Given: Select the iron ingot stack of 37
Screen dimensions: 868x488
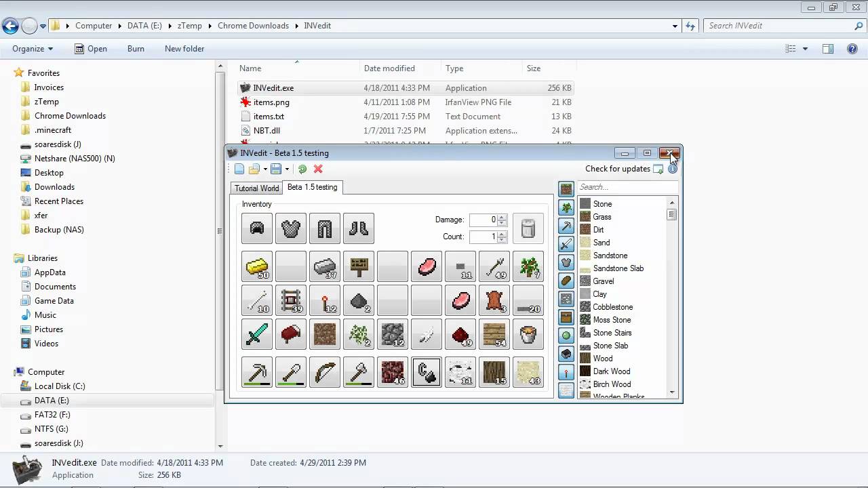Looking at the screenshot, I should (x=325, y=266).
